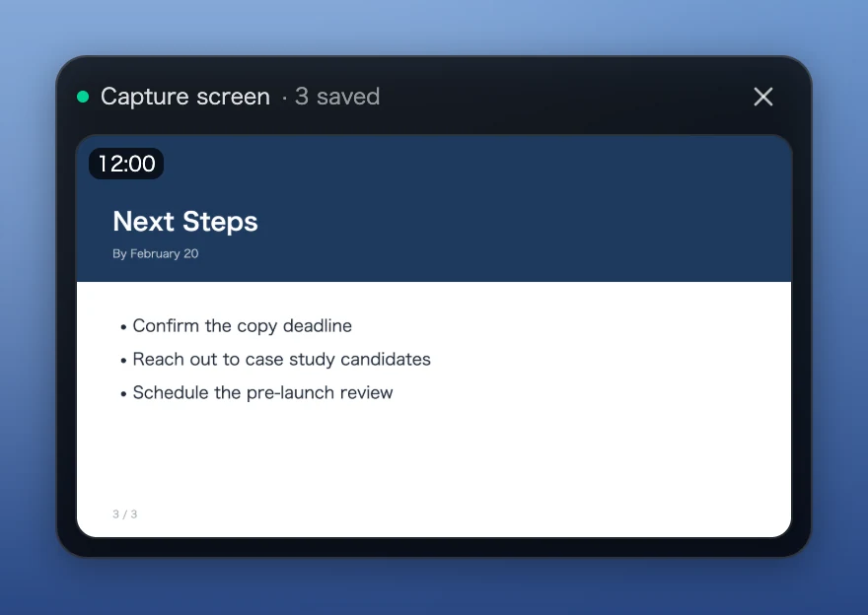Viewport: 868px width, 615px height.
Task: Click the separator dot before 3 saved
Action: pos(284,99)
